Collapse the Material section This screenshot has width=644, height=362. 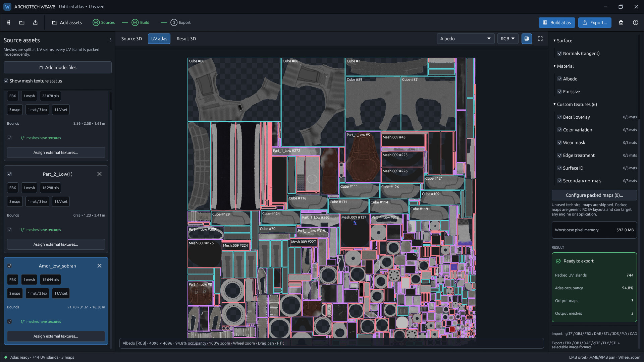point(555,66)
